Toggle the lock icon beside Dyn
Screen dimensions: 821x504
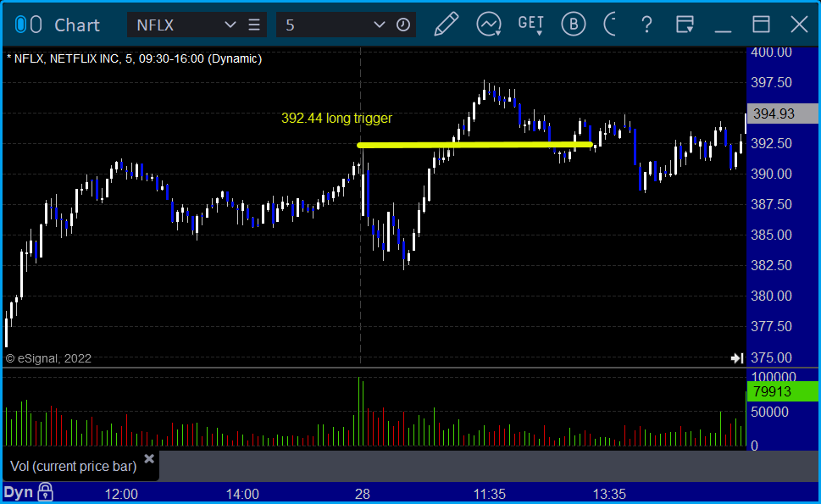(45, 492)
